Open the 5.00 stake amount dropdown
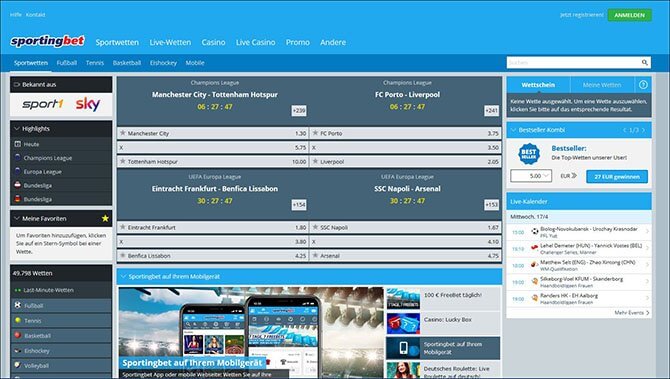 point(531,176)
